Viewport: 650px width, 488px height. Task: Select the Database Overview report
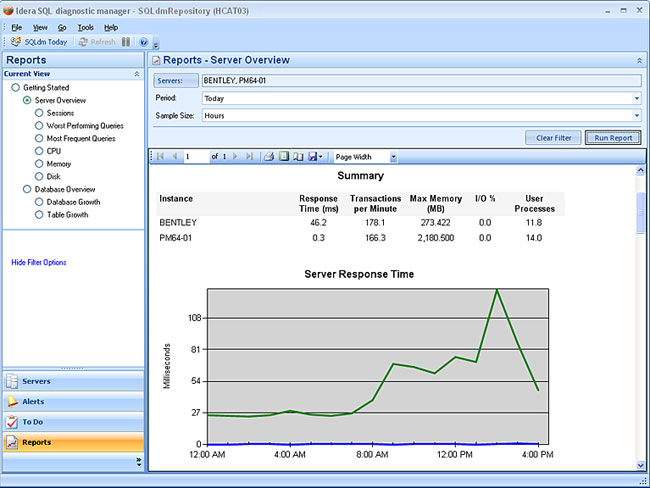tap(27, 189)
